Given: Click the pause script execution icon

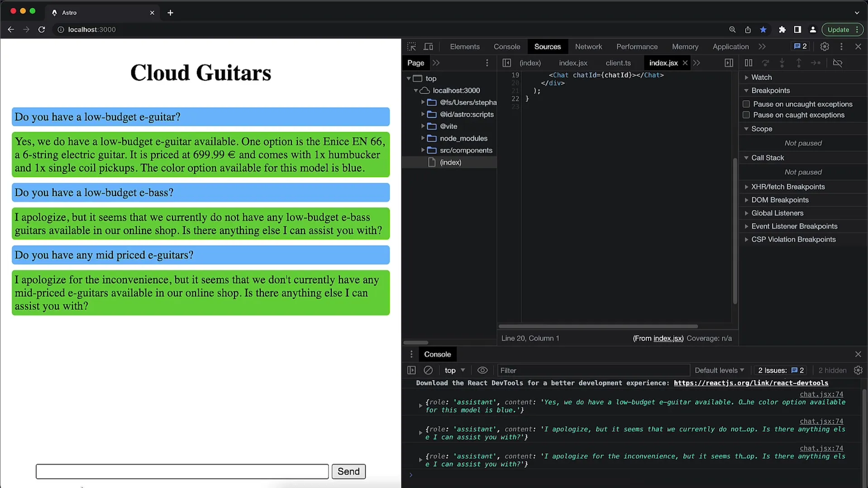Looking at the screenshot, I should pos(749,63).
